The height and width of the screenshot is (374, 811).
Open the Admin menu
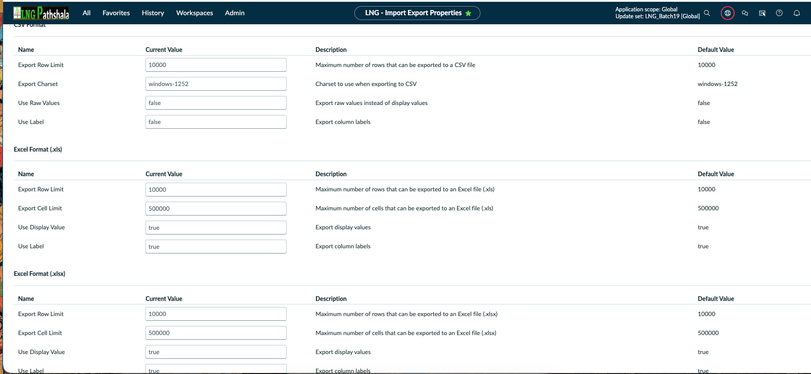point(235,13)
